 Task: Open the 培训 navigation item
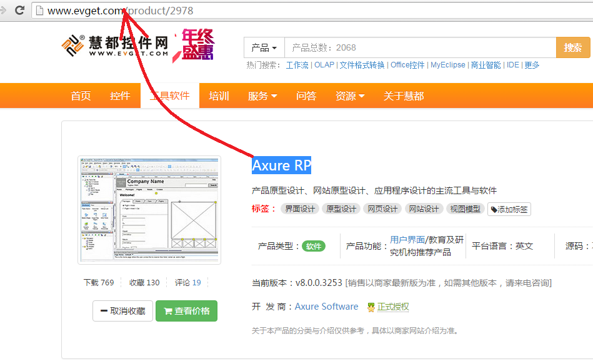pyautogui.click(x=219, y=96)
